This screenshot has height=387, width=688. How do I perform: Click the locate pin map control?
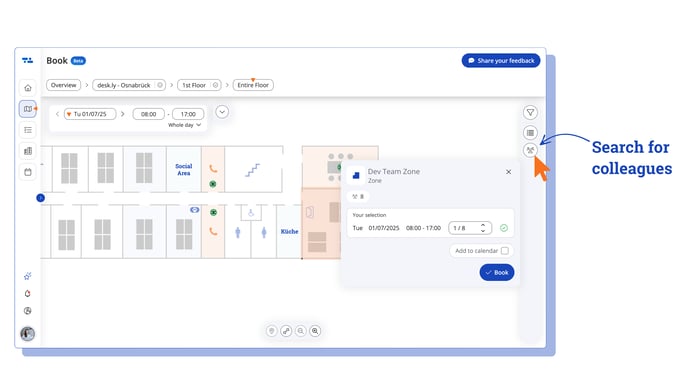pos(272,331)
